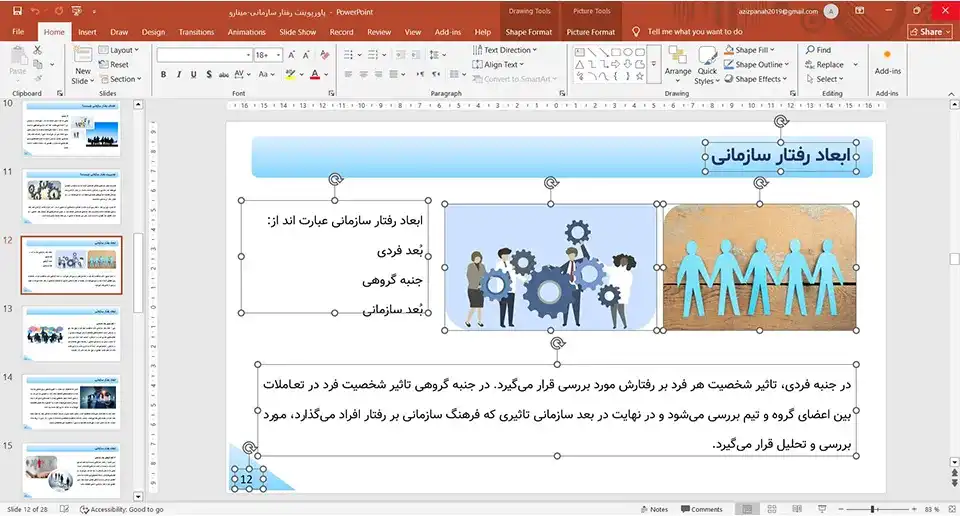Open the font size dropdown
The width and height of the screenshot is (960, 516).
[279, 55]
